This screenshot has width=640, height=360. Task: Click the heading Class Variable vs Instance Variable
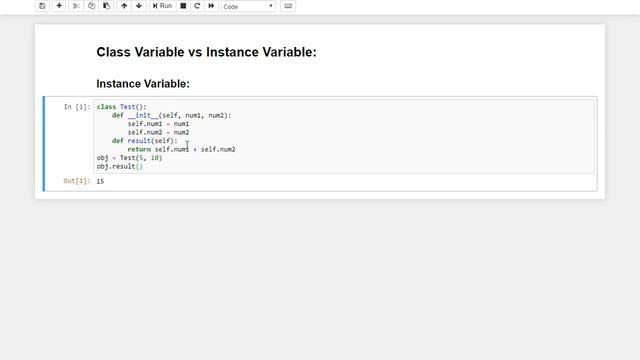(x=207, y=52)
